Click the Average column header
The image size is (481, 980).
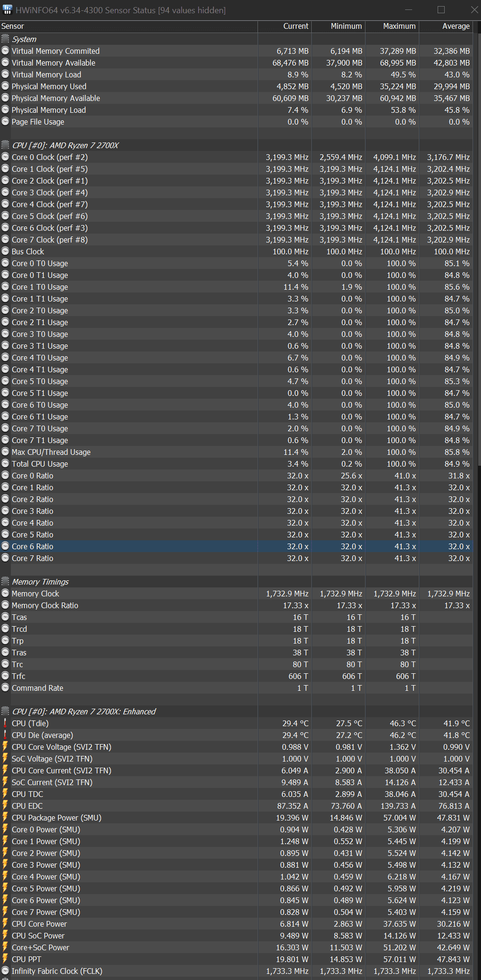(x=446, y=26)
